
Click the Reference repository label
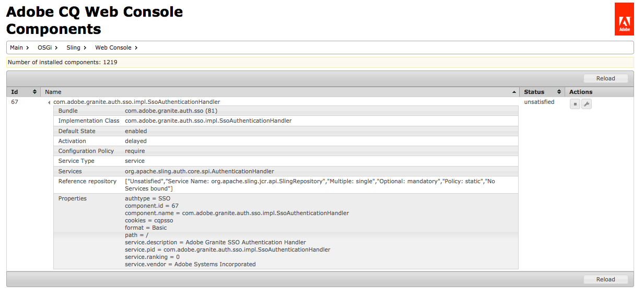(87, 181)
